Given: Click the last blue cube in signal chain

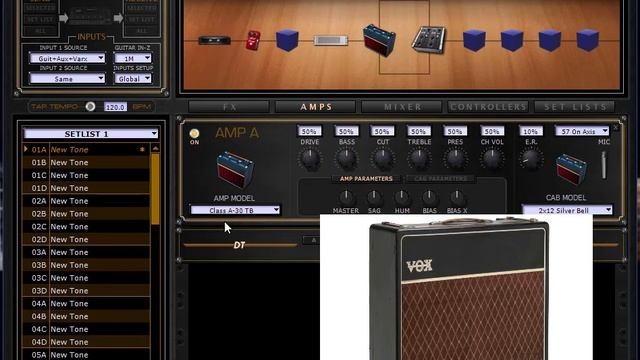Looking at the screenshot, I should pos(587,40).
